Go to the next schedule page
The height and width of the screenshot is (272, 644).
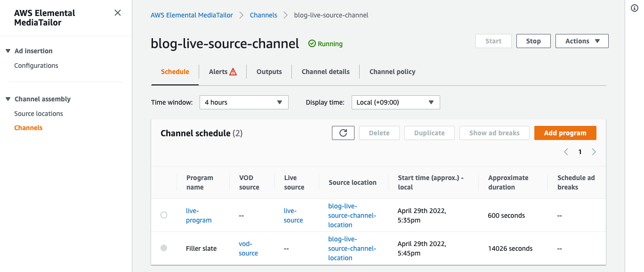coord(594,152)
